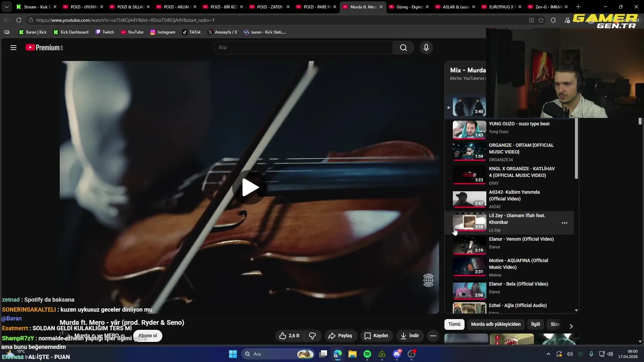The height and width of the screenshot is (362, 644).
Task: Open the Windows Start menu
Action: [x=233, y=354]
